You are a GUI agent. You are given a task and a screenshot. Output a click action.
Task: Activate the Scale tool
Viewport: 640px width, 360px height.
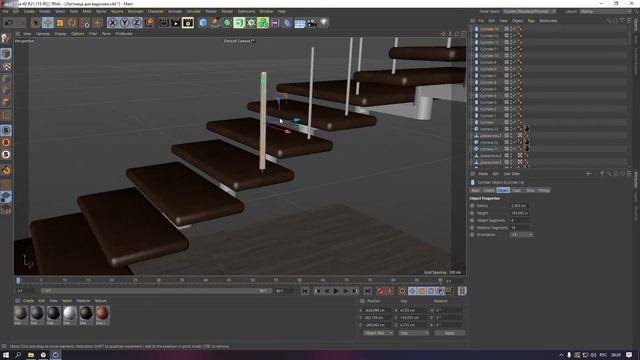(x=60, y=23)
